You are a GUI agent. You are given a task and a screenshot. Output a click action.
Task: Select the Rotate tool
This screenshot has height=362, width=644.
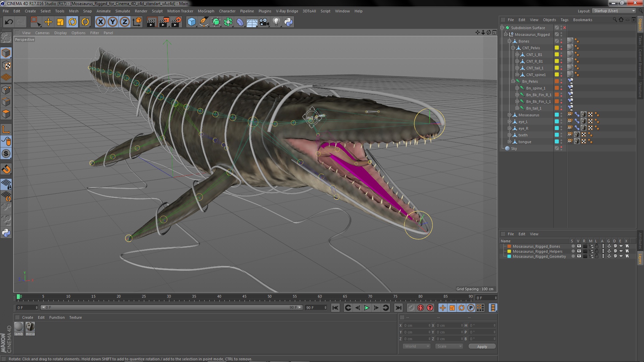pos(72,22)
